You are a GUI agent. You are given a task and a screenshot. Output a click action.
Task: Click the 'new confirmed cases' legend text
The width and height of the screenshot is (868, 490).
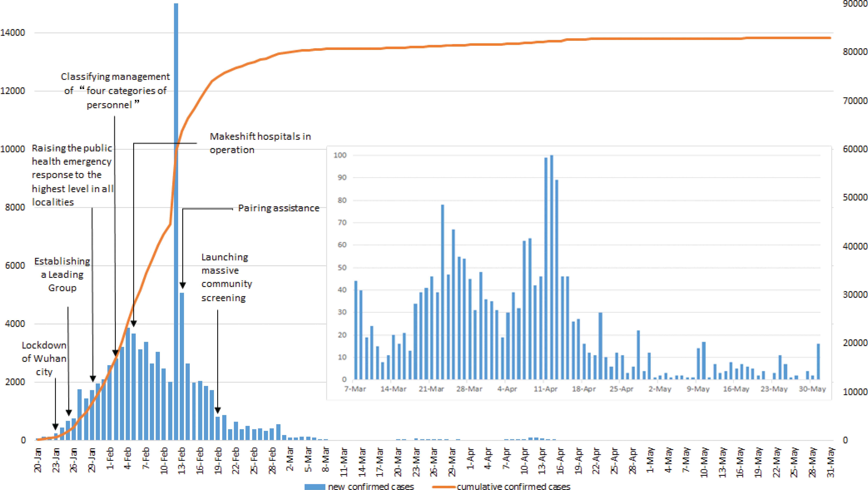click(371, 487)
